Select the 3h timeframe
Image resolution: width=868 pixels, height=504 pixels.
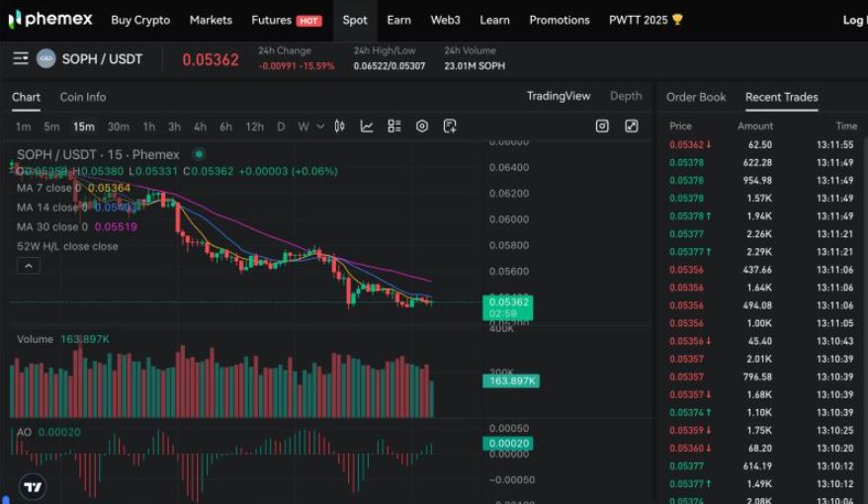click(174, 126)
